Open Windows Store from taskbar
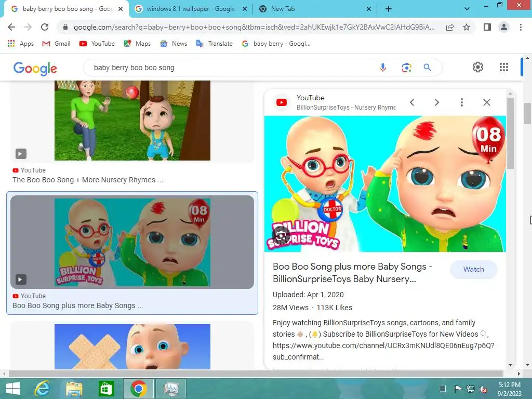Viewport: 532px width, 399px height. tap(106, 389)
